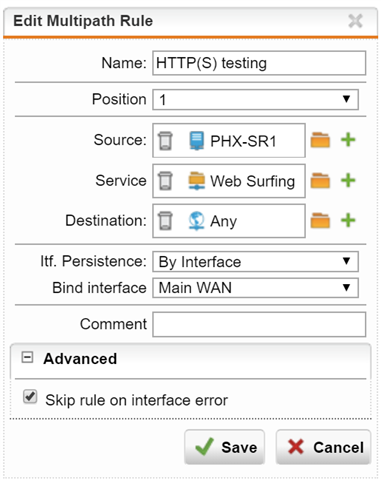Cancel editing the multipath rule
This screenshot has height=480, width=381.
pos(323,447)
